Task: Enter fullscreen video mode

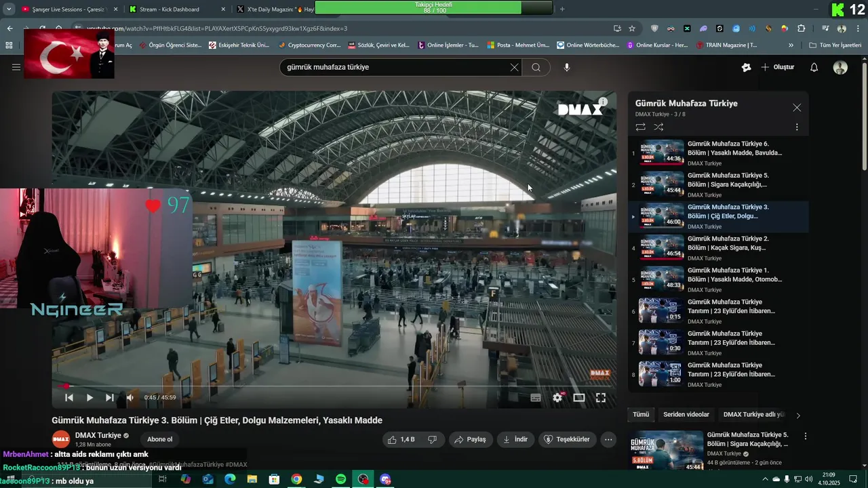Action: click(601, 398)
